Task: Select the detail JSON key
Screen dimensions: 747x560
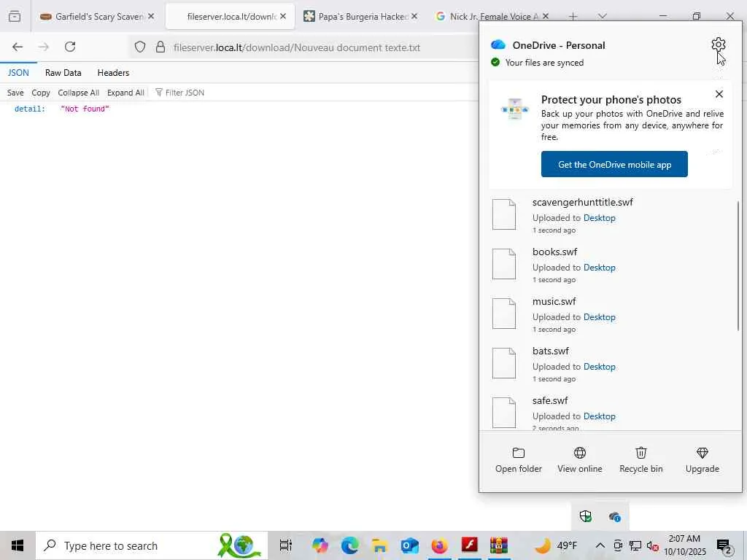Action: [x=29, y=109]
